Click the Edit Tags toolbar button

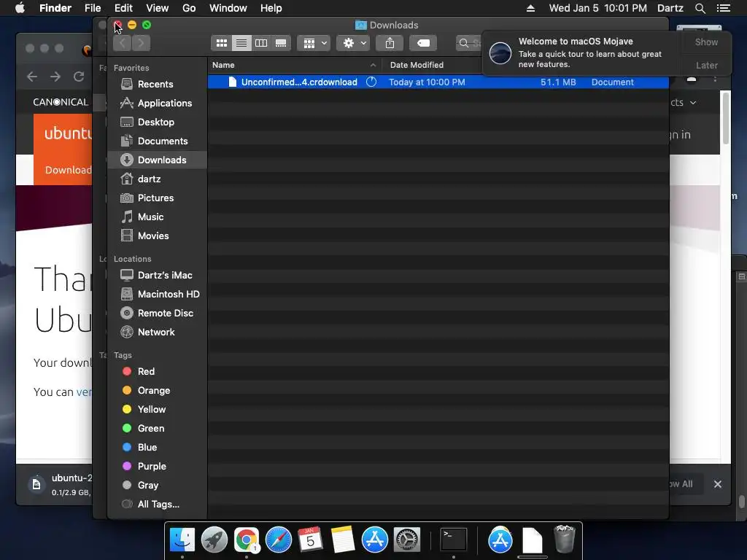pyautogui.click(x=423, y=43)
